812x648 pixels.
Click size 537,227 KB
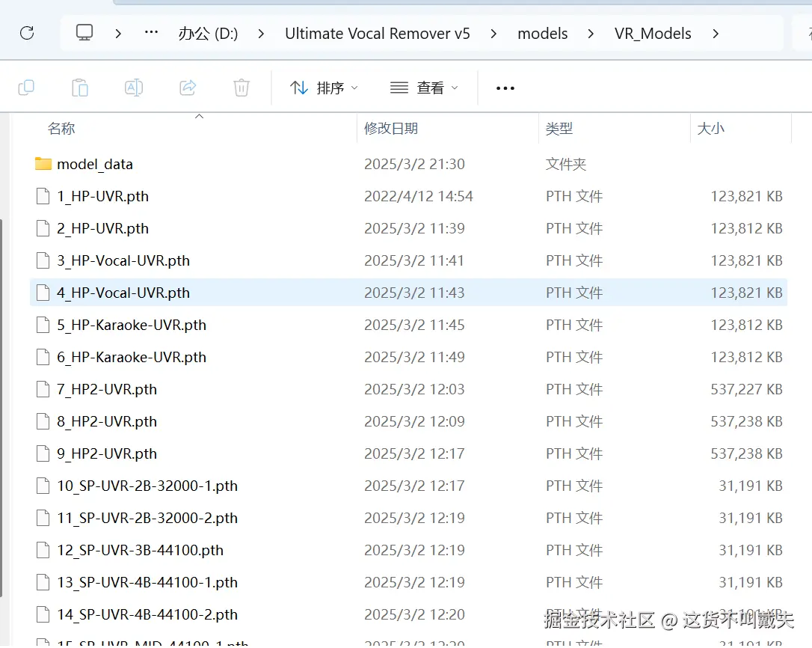click(746, 389)
